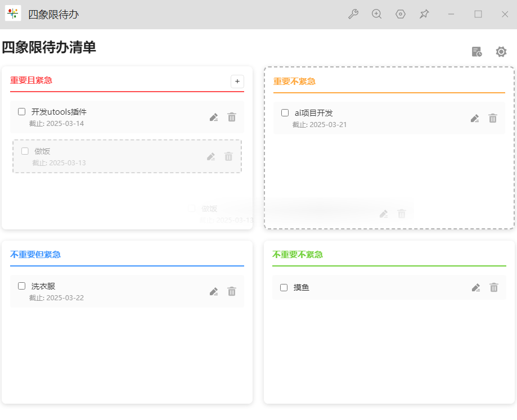Viewport: 517px width, 420px height.
Task: Open settings with the gear icon
Action: pos(501,52)
